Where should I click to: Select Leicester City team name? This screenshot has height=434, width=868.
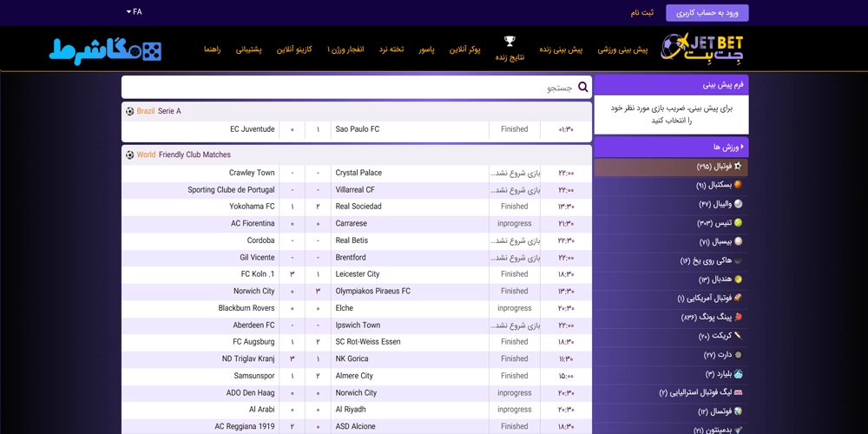(358, 274)
